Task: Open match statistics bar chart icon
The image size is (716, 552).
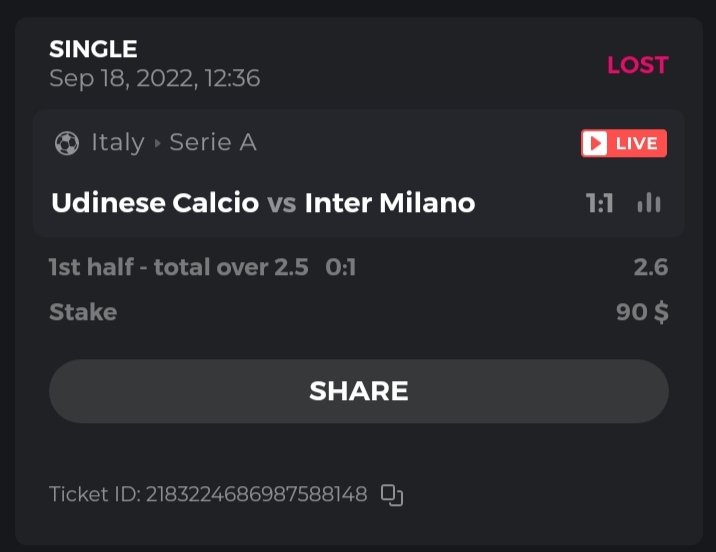Action: pos(649,203)
